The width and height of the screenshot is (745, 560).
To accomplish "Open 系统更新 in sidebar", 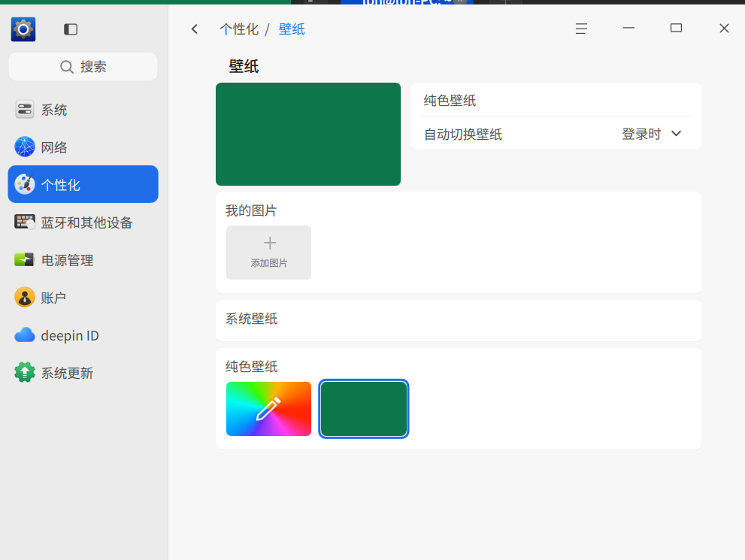I will [83, 373].
